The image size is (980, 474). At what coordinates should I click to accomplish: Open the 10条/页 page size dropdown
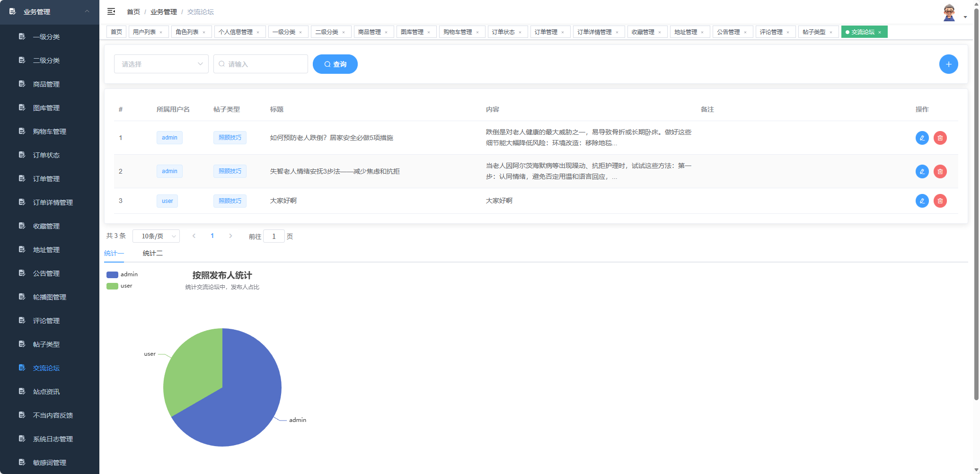pos(156,236)
